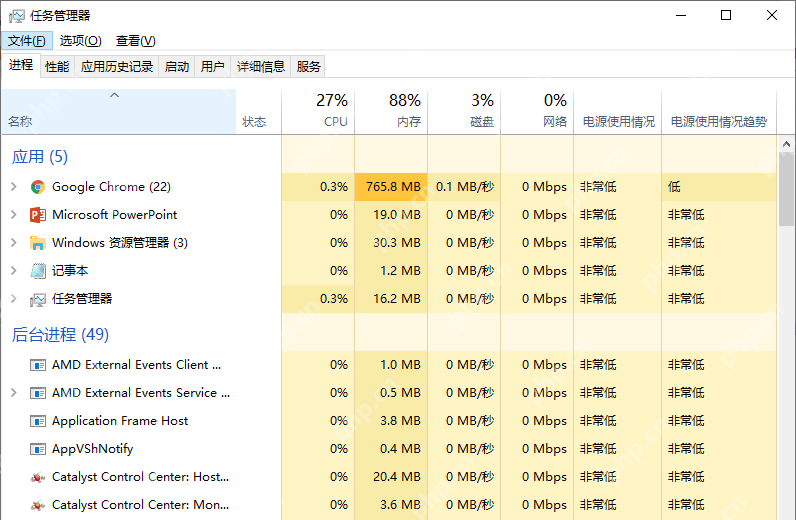Click the Catalyst Control Center: Host icon
The height and width of the screenshot is (520, 796).
38,477
